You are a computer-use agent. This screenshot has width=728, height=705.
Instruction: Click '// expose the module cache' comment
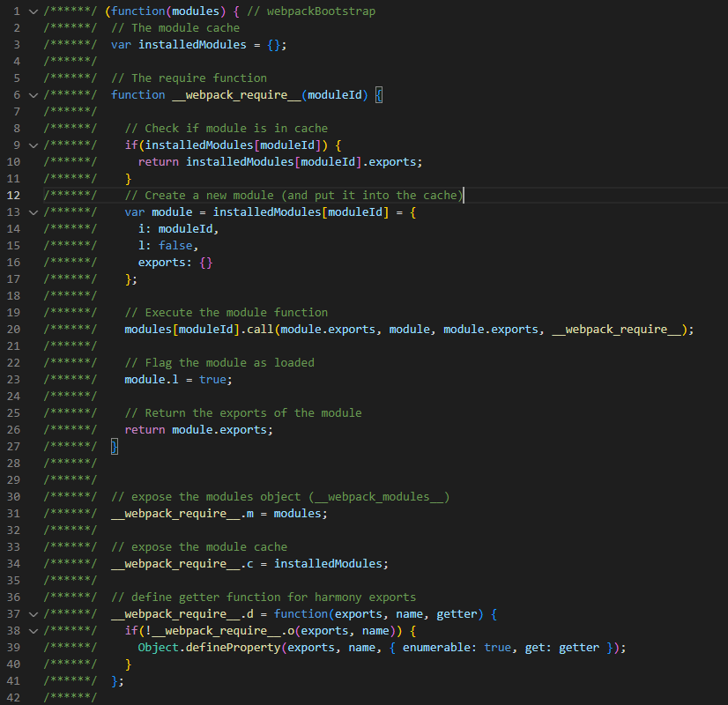tap(199, 547)
